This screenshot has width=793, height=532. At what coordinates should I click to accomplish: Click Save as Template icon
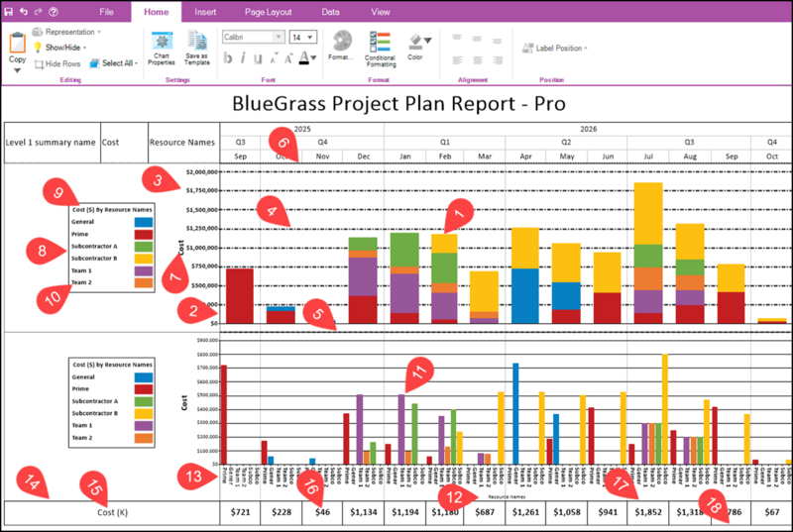pyautogui.click(x=196, y=41)
